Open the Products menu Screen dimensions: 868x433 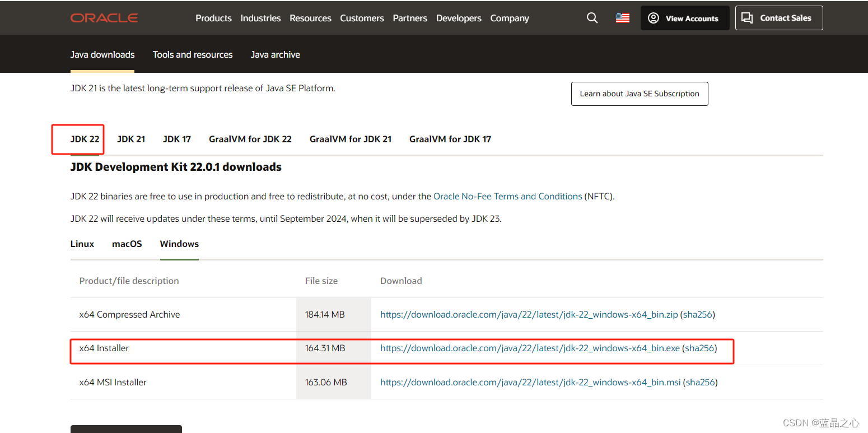tap(213, 18)
